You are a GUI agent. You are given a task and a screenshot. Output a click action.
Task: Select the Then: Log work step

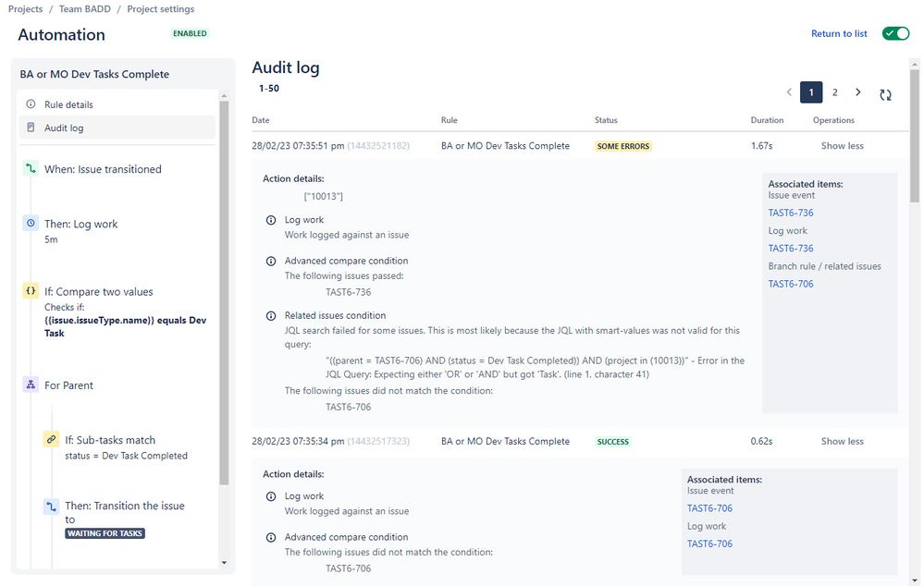click(80, 224)
